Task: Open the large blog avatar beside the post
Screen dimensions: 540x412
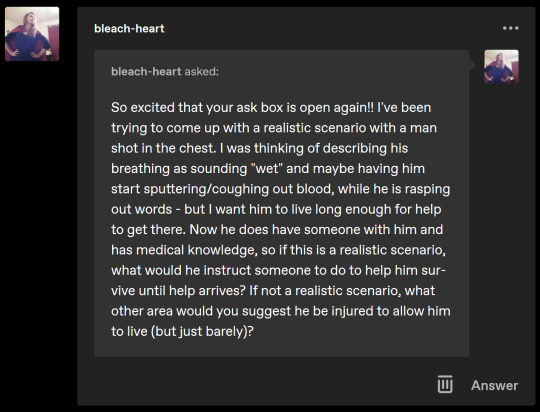Action: click(32, 34)
